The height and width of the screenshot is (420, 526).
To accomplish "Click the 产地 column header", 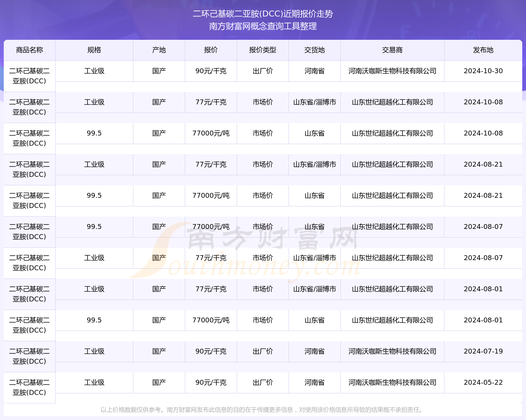I will 159,50.
